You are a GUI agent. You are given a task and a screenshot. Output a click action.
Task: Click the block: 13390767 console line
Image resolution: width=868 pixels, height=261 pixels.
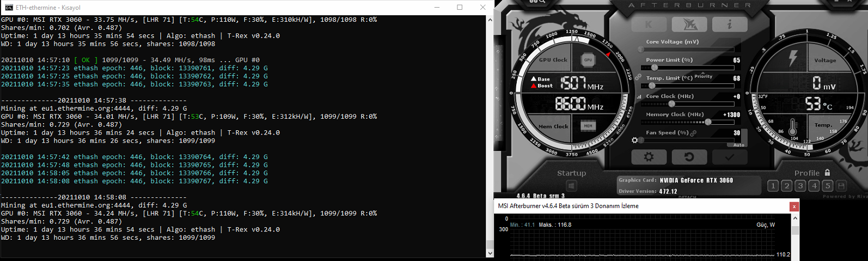pos(135,181)
